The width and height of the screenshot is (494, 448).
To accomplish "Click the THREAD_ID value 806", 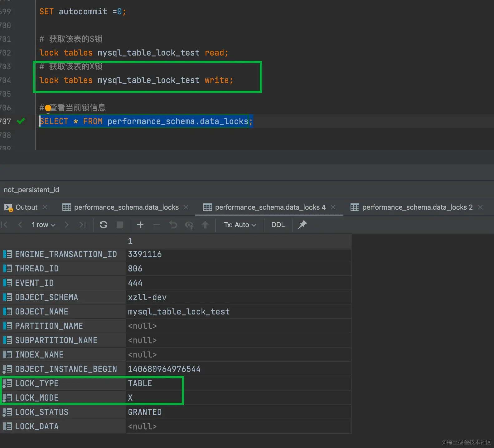I will click(239, 269).
